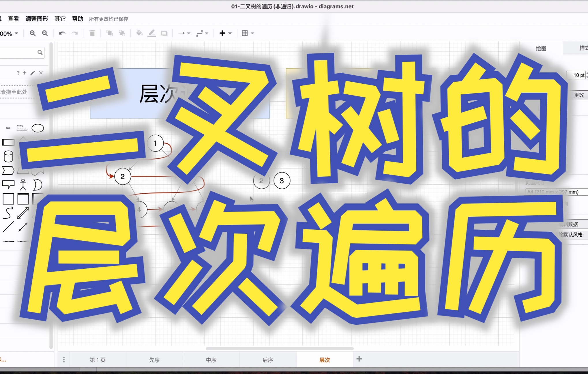Select the Heading text shape

click(23, 128)
